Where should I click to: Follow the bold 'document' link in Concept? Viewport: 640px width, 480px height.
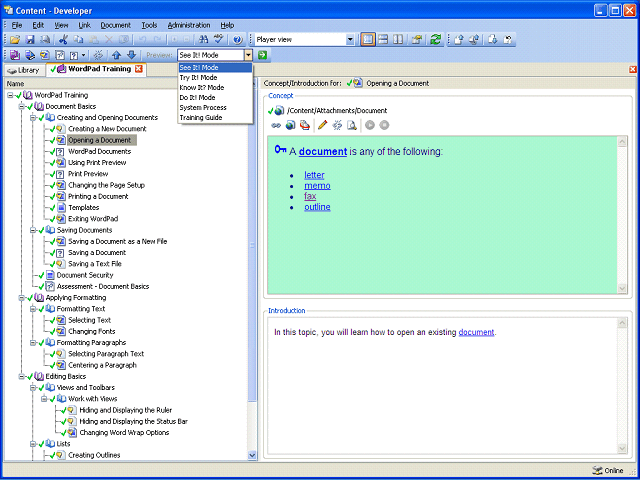pyautogui.click(x=323, y=152)
